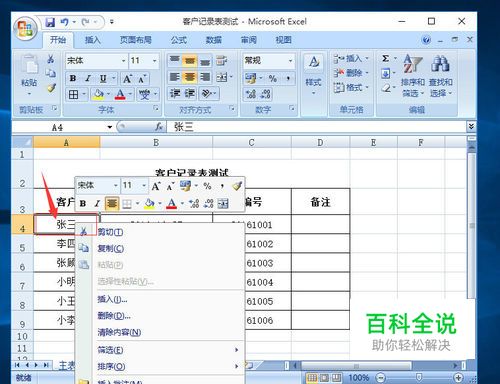Apply the ribbon fill color bucket

(98, 94)
